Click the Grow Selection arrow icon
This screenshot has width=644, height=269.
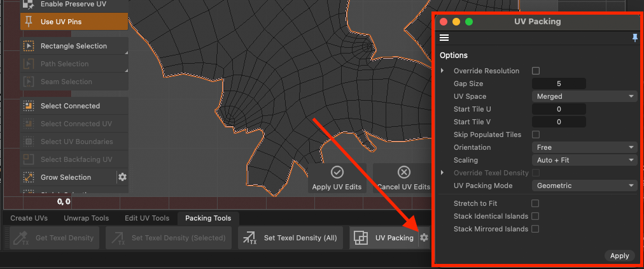29,177
